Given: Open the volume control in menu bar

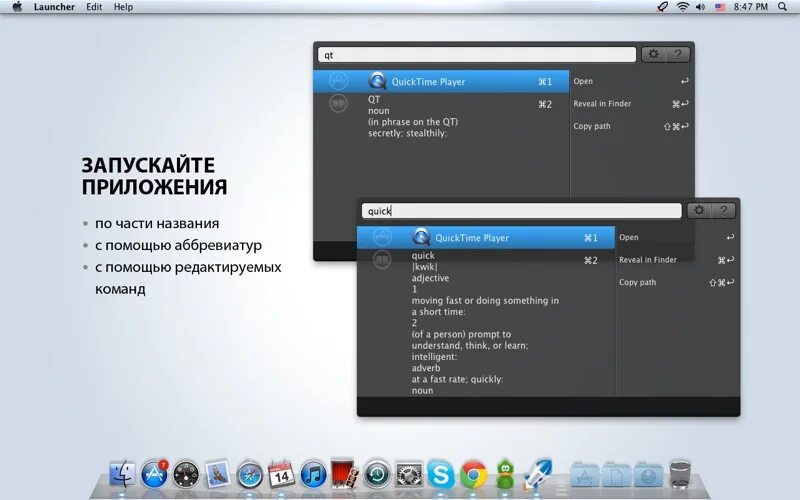Looking at the screenshot, I should click(x=701, y=7).
